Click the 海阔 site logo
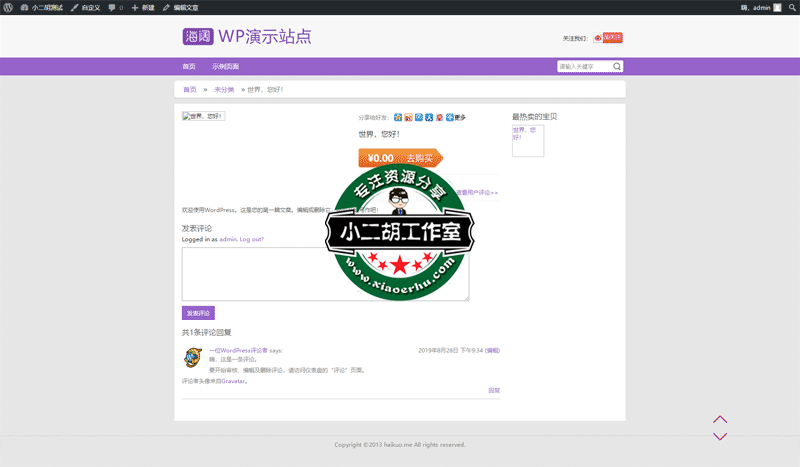Viewport: 800px width, 467px height. (x=197, y=37)
